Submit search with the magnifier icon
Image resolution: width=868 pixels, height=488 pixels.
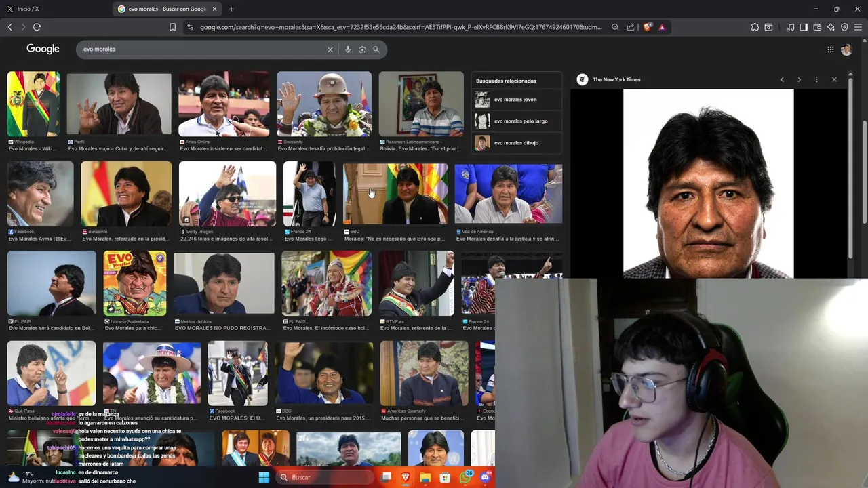[376, 49]
